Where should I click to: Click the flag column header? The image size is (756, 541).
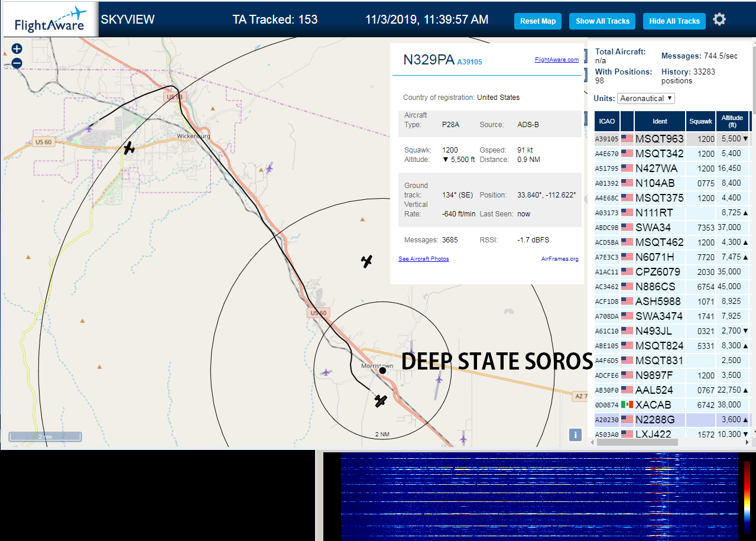627,121
